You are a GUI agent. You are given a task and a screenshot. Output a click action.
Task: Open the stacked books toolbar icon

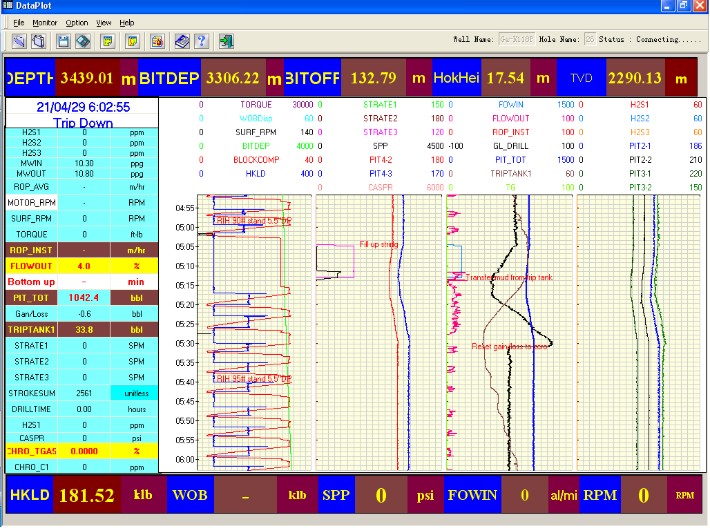point(182,41)
